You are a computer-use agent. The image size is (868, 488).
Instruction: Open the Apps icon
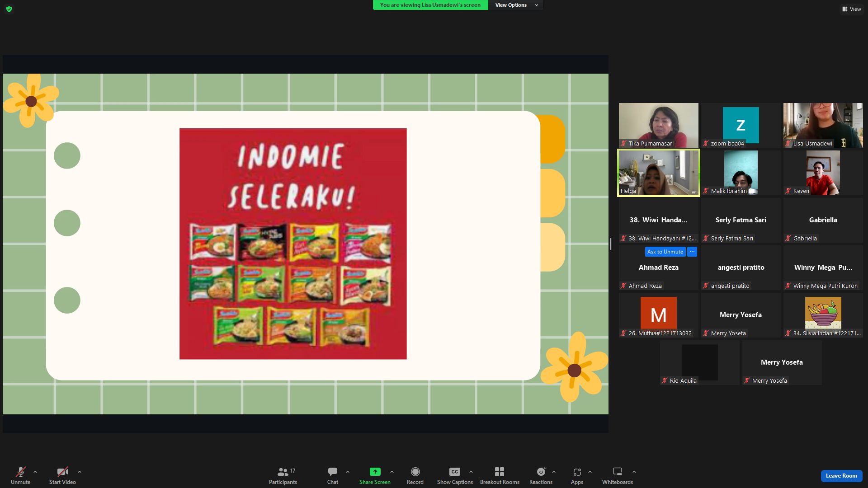point(577,472)
